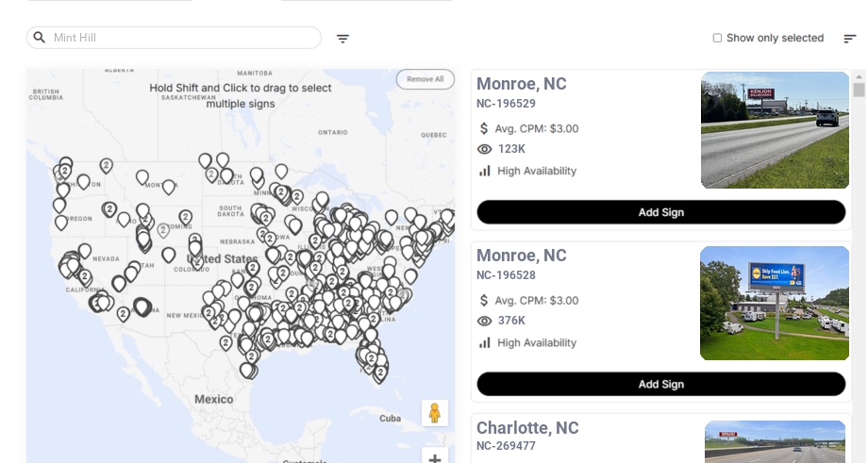
Task: Click the availability bars icon for NC-196528
Action: 485,342
